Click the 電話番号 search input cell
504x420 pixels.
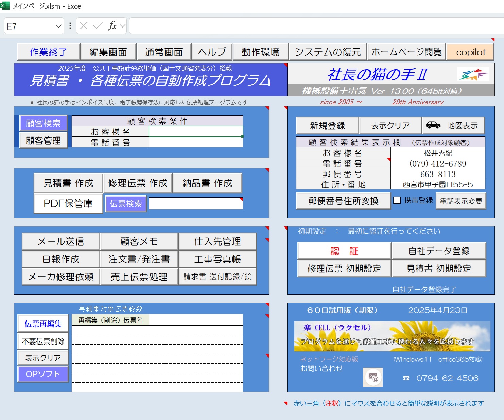click(196, 142)
